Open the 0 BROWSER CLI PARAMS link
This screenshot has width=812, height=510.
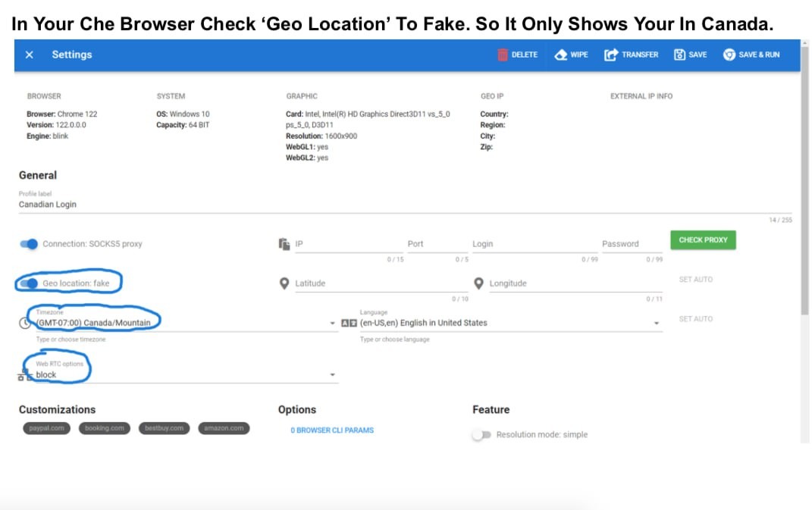click(331, 430)
